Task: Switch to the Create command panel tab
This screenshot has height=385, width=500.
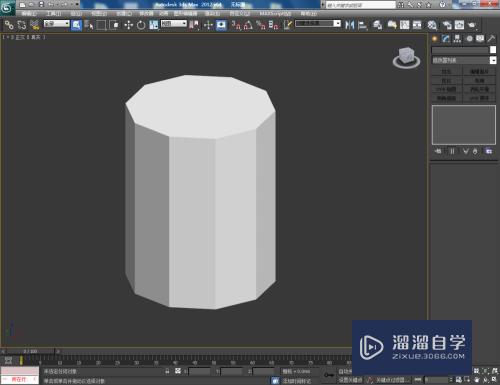Action: coord(435,39)
